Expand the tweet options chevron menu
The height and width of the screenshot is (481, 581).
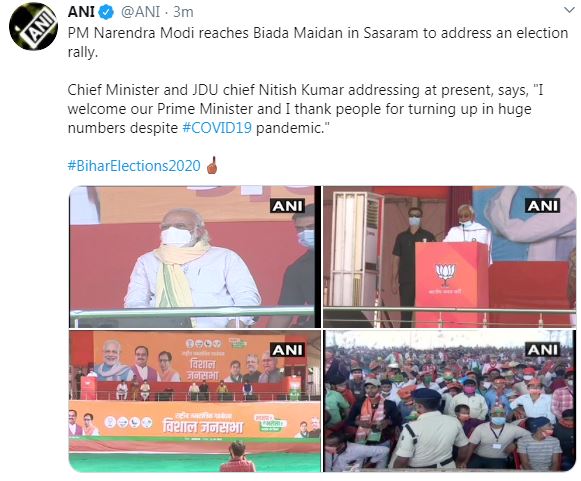(569, 10)
